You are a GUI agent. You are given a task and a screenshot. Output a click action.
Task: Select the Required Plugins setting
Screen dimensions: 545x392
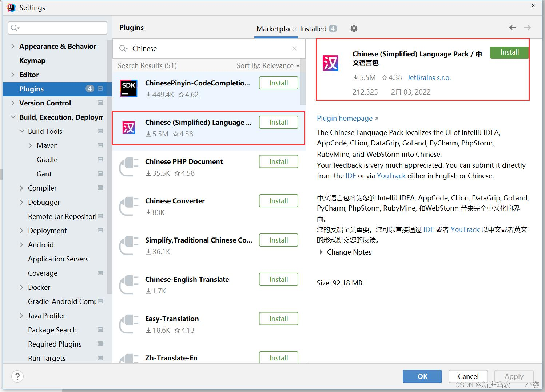pos(55,344)
